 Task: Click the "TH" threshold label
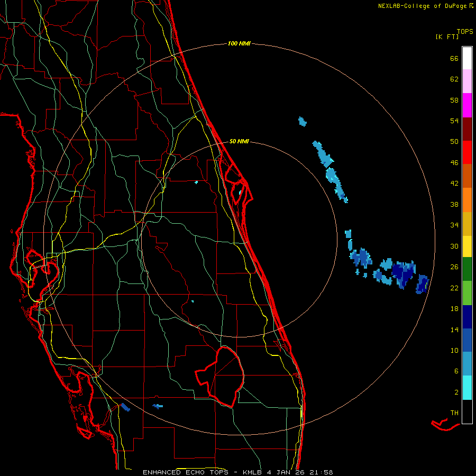(x=454, y=413)
